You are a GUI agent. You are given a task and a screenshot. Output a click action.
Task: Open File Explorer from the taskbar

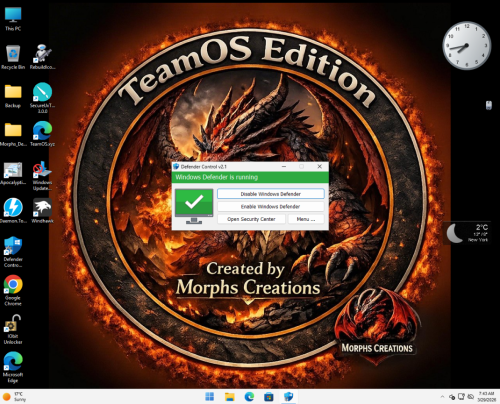point(229,397)
